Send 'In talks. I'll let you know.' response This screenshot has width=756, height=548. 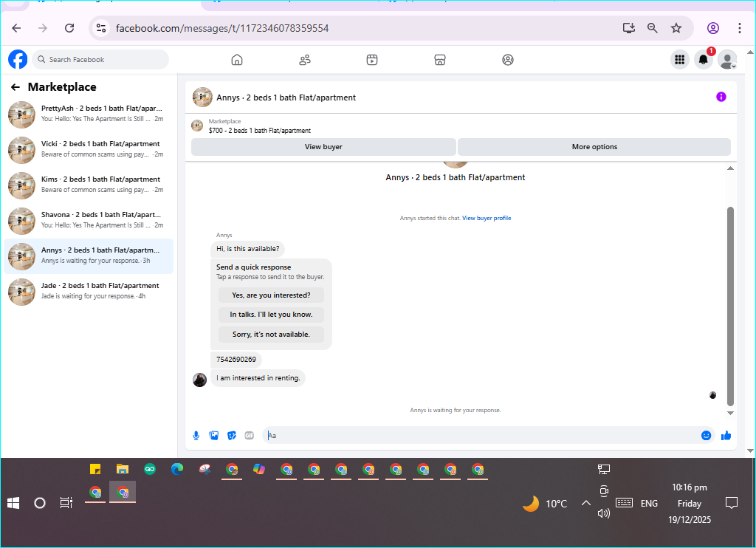[271, 315]
